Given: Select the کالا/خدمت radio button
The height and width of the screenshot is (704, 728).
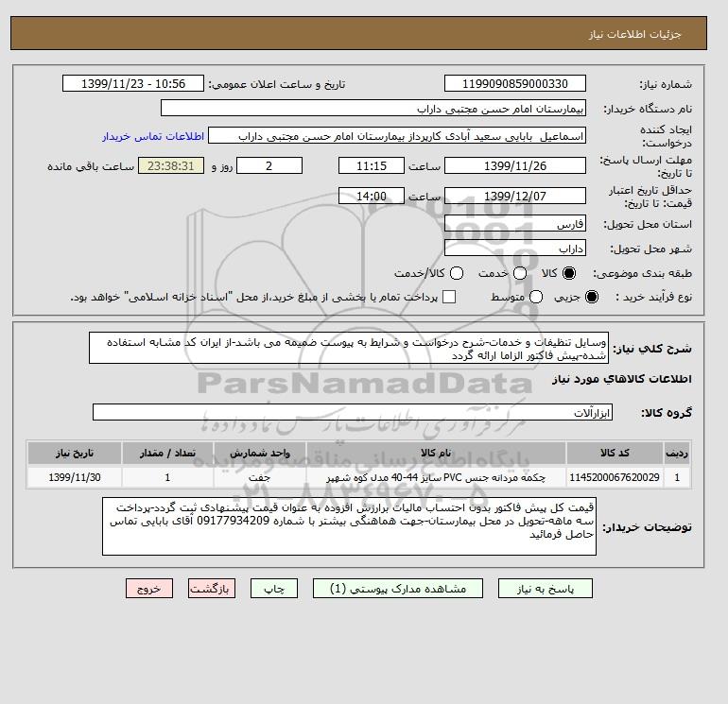Looking at the screenshot, I should coord(457,273).
